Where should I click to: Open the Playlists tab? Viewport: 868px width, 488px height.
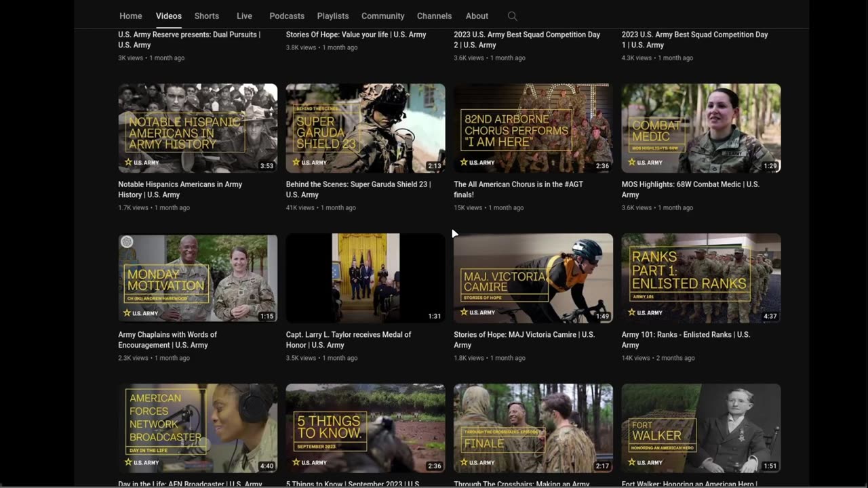[x=333, y=16]
